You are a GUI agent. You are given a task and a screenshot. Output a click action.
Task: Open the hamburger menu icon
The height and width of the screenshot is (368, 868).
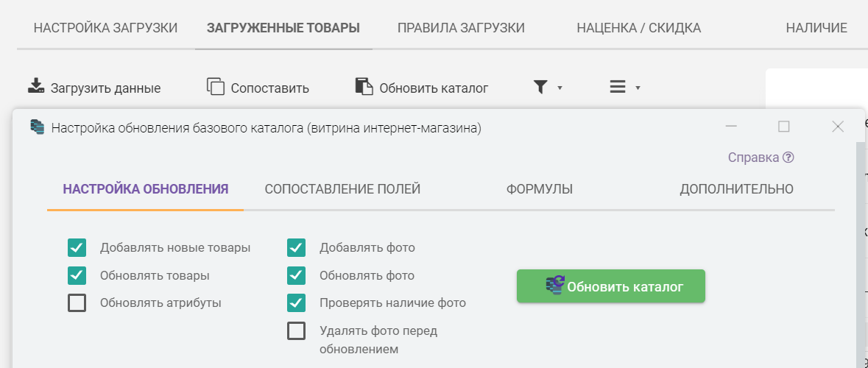coord(618,87)
